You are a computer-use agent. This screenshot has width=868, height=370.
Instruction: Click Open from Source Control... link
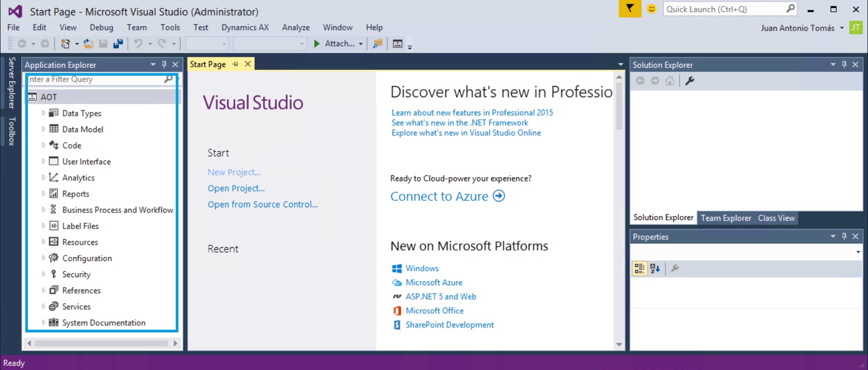262,205
